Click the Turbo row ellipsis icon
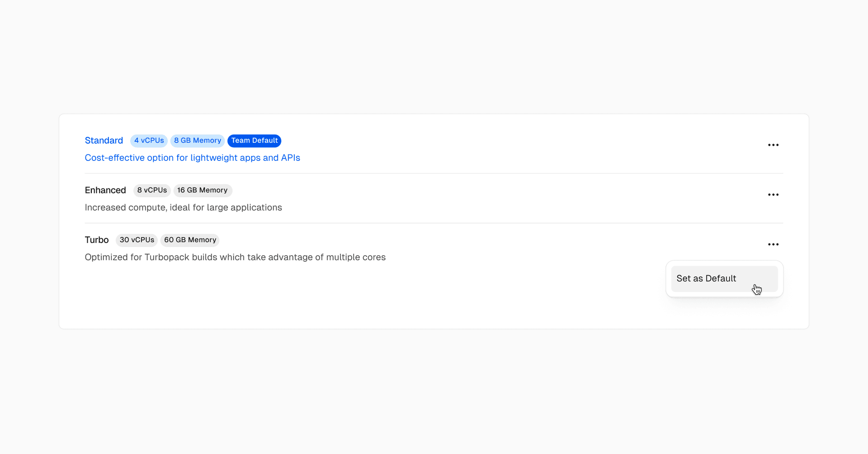Screen dimensions: 868x454 pyautogui.click(x=773, y=244)
